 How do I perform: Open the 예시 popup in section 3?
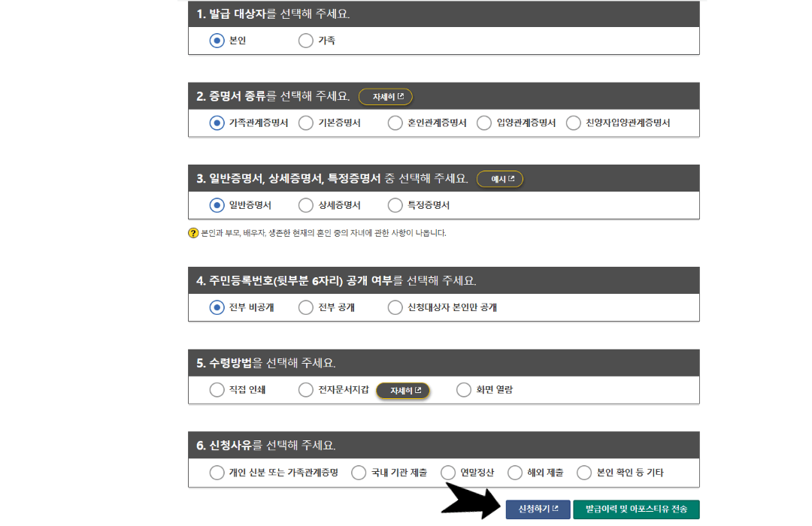(500, 178)
